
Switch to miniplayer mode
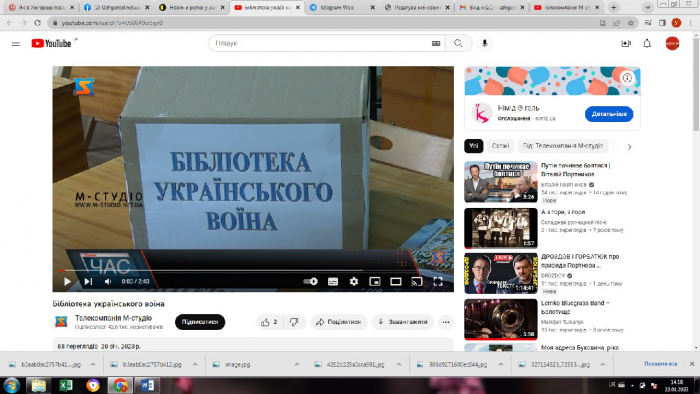tap(375, 282)
